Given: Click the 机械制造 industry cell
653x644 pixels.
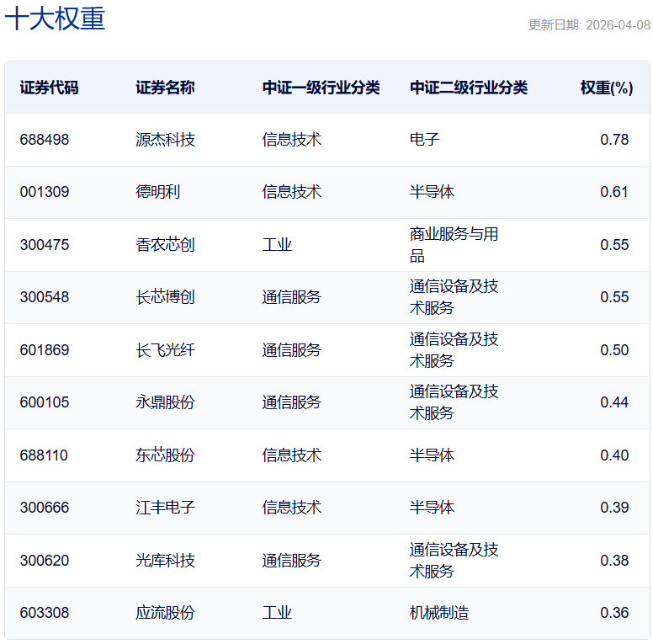Looking at the screenshot, I should pyautogui.click(x=439, y=613).
